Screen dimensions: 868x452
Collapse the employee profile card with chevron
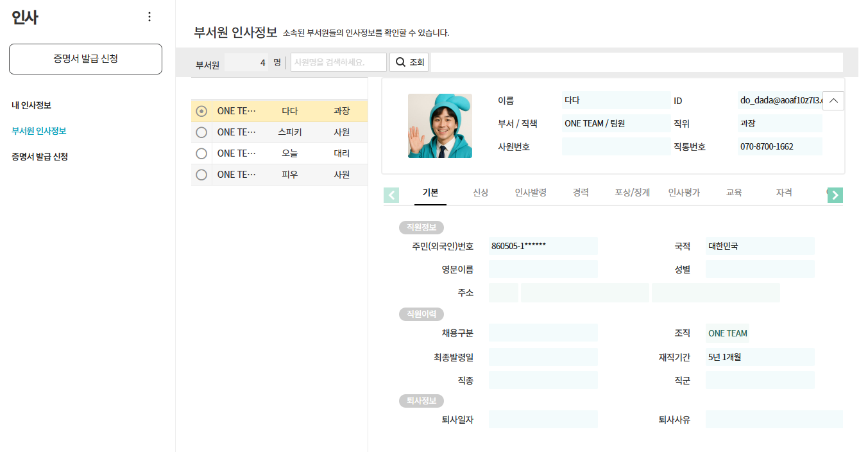[x=833, y=101]
